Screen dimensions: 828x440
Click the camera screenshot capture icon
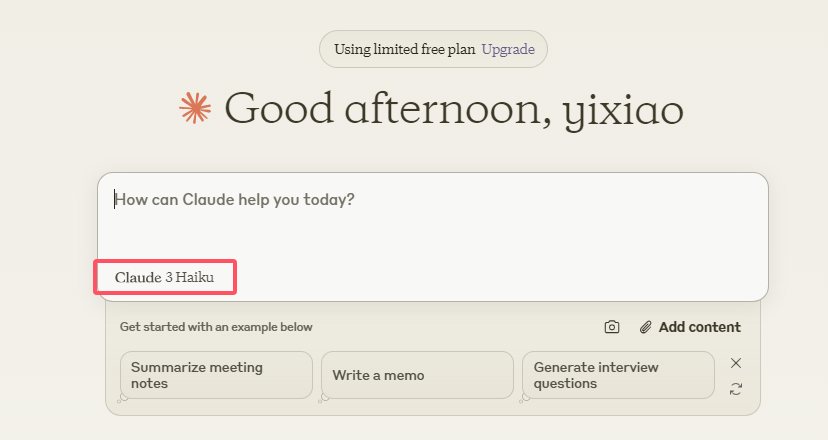(x=612, y=327)
